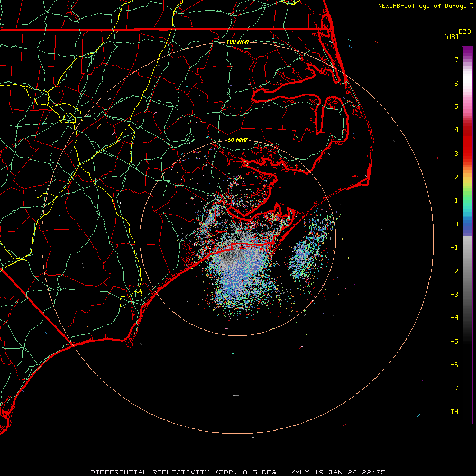This screenshot has width=476, height=476.
Task: Click the 4 value on the color scale
Action: tap(456, 130)
